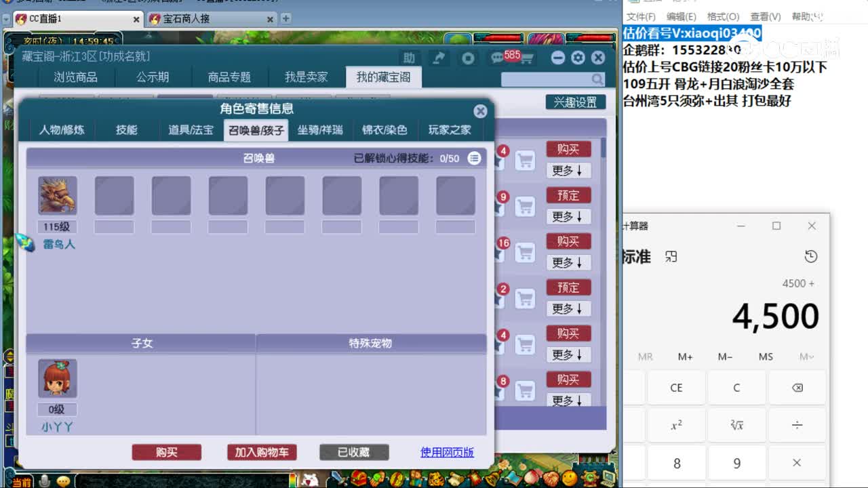Open the 道具/法宝 tab in the dialog
This screenshot has width=868, height=488.
pos(191,130)
